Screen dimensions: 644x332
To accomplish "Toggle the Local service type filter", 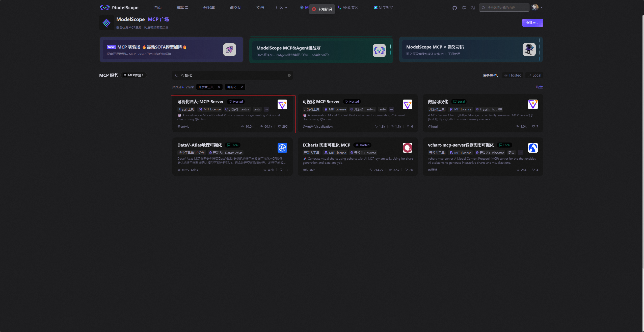I will tap(534, 75).
